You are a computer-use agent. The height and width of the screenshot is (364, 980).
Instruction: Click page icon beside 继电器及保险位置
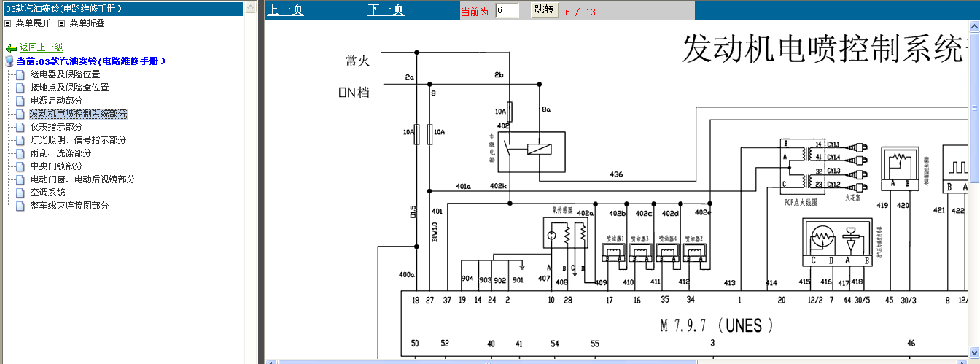20,74
